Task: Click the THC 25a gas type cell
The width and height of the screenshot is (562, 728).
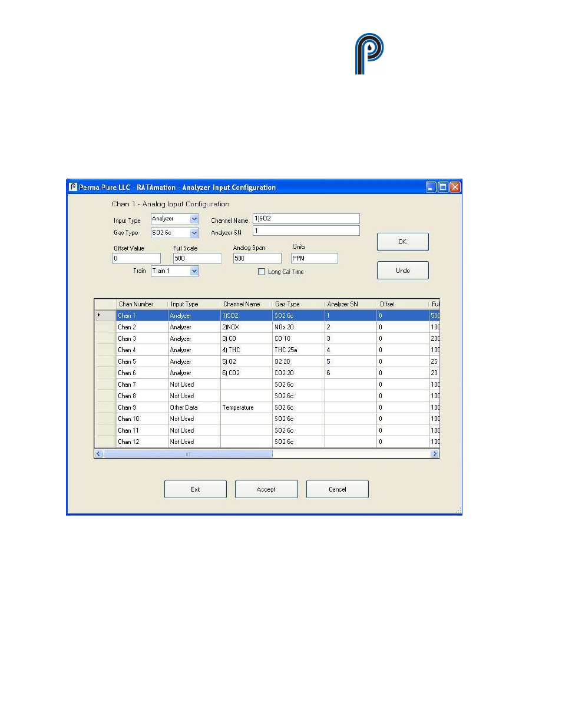Action: [x=299, y=350]
